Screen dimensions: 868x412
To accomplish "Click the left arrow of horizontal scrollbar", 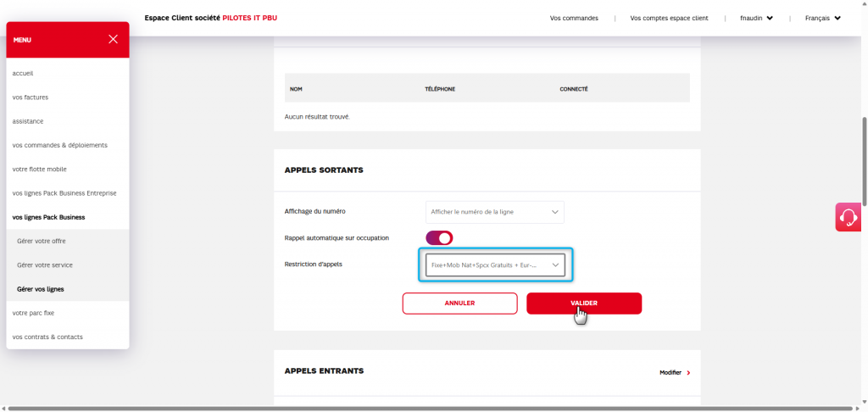I will click(x=3, y=409).
